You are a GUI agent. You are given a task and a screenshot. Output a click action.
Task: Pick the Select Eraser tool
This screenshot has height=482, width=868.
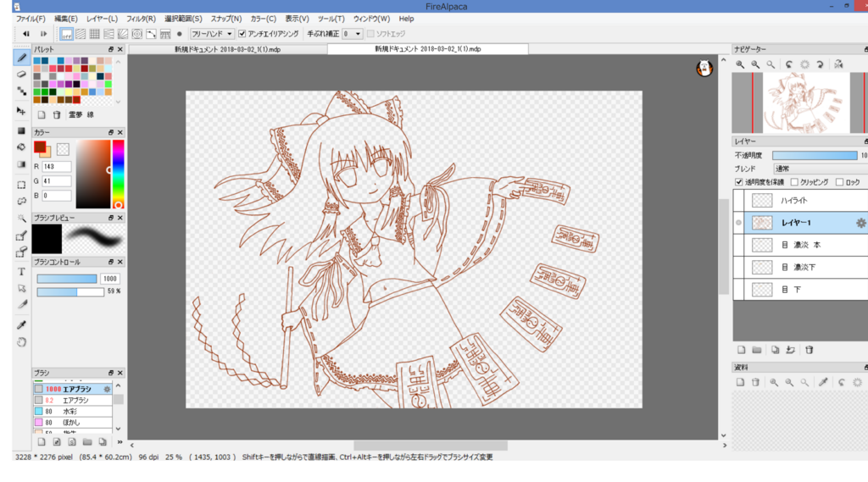21,253
